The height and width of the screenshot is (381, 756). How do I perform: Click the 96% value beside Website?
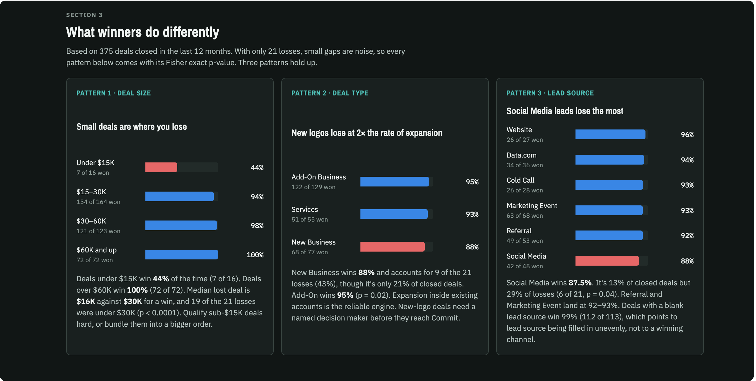[687, 134]
